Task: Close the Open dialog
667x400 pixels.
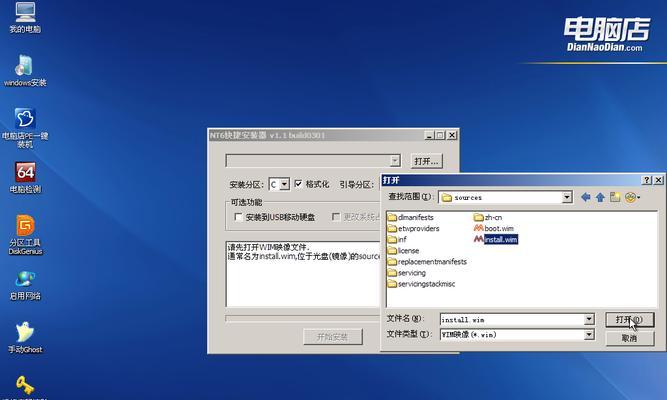Action: (x=658, y=180)
